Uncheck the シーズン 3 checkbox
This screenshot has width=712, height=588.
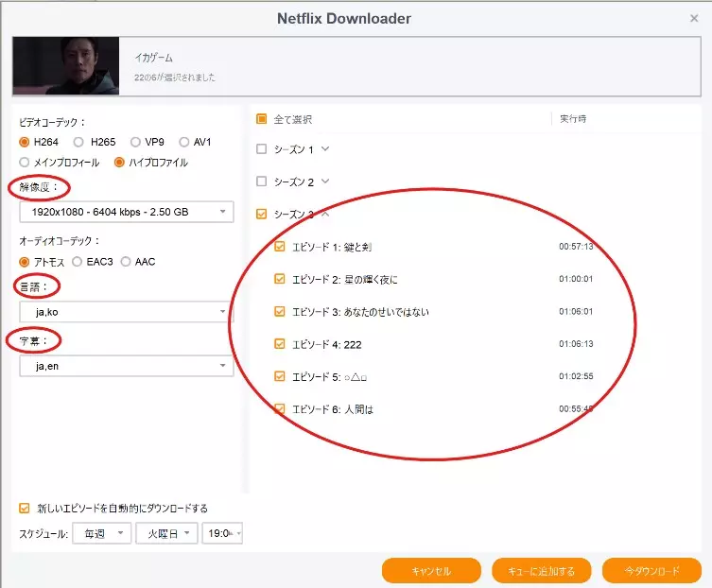click(x=262, y=214)
